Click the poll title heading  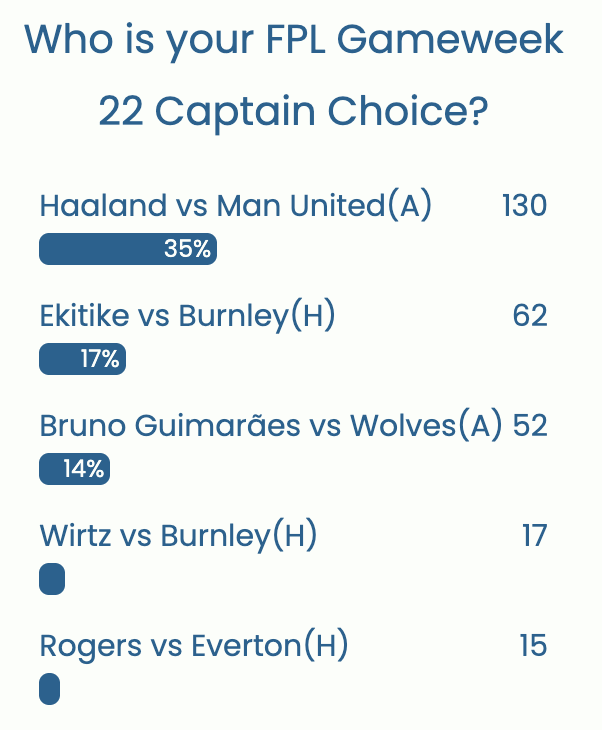point(293,40)
